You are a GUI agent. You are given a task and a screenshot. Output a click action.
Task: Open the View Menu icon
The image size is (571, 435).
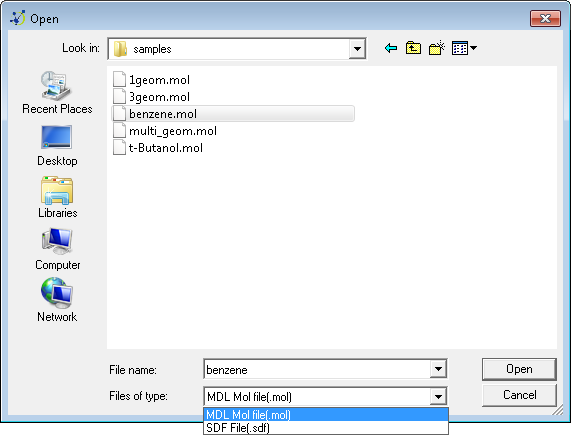click(464, 48)
